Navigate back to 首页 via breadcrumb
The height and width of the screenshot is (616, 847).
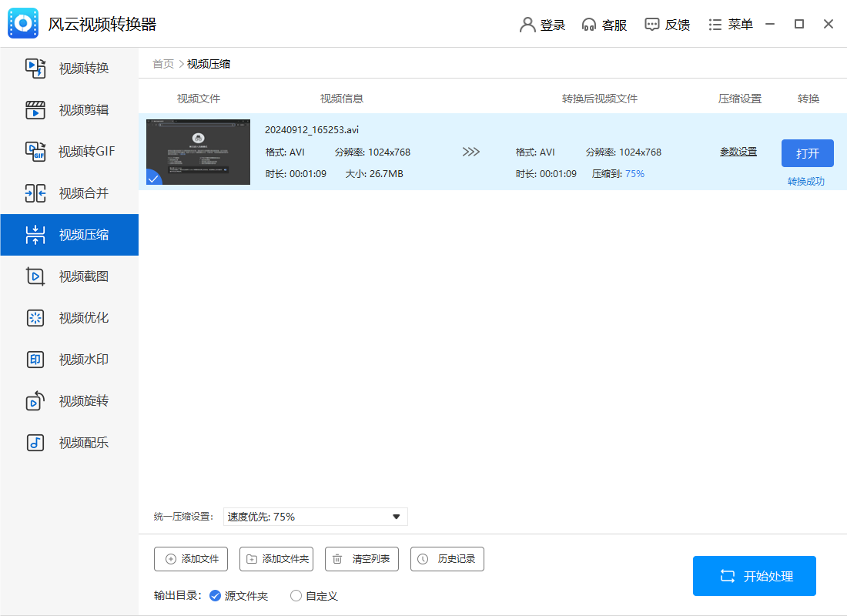click(x=162, y=64)
